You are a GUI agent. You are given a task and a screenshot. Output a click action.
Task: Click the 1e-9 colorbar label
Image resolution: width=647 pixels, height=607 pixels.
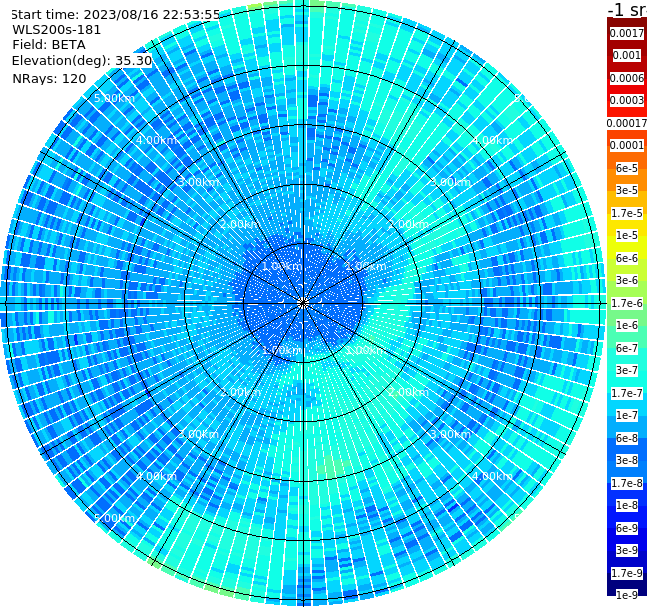(x=627, y=595)
